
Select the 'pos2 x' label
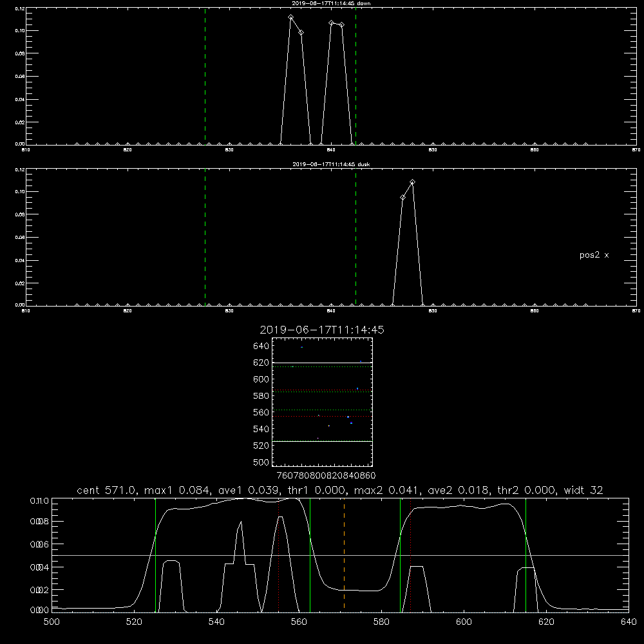[594, 255]
